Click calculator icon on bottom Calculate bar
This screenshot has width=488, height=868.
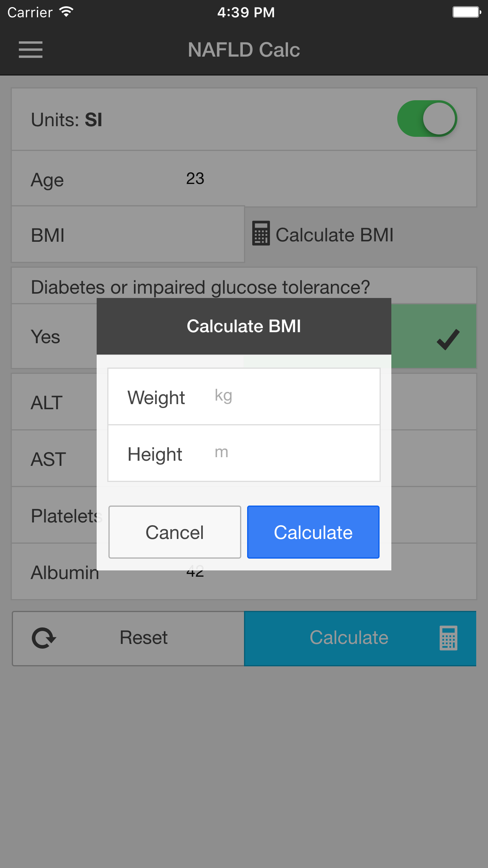tap(448, 638)
